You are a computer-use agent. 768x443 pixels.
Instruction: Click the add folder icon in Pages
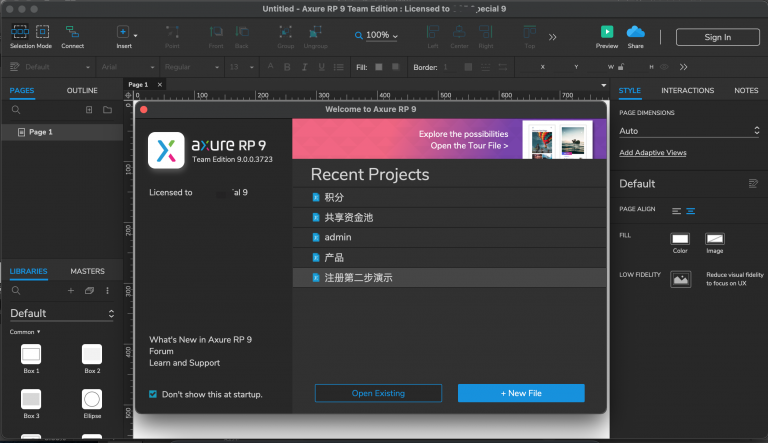[107, 110]
